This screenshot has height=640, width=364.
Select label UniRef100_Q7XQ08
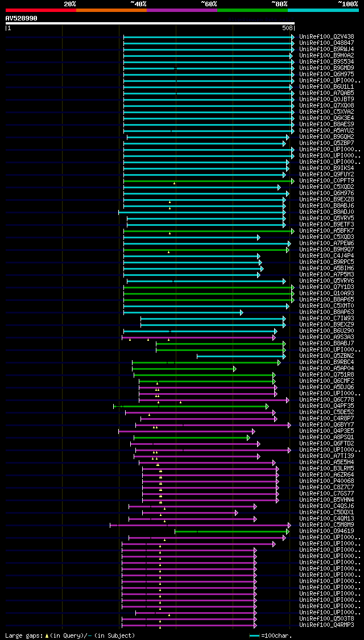[326, 105]
